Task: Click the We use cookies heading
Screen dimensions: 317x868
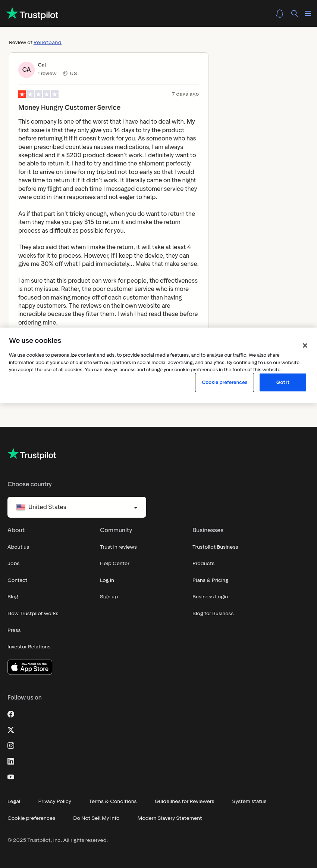Action: [x=35, y=341]
